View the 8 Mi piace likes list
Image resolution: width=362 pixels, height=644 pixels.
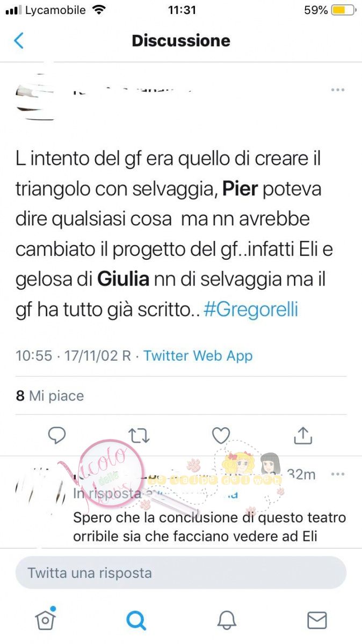coord(50,396)
